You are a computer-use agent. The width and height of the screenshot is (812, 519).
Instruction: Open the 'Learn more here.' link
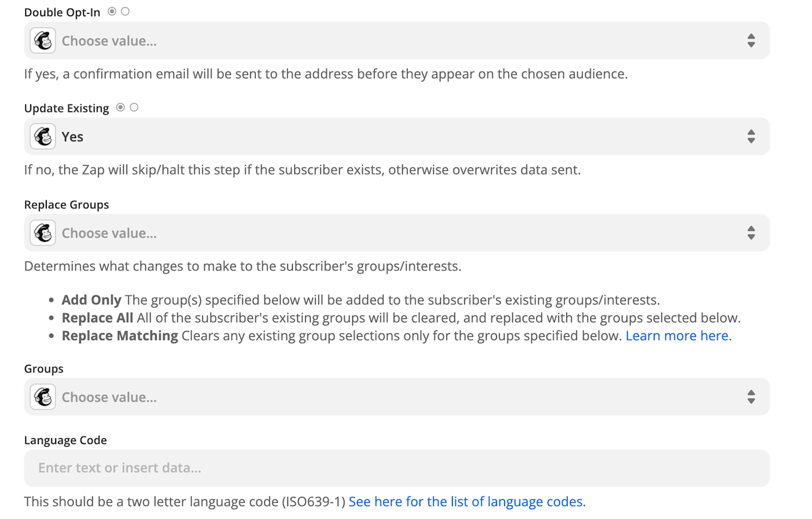(x=678, y=336)
